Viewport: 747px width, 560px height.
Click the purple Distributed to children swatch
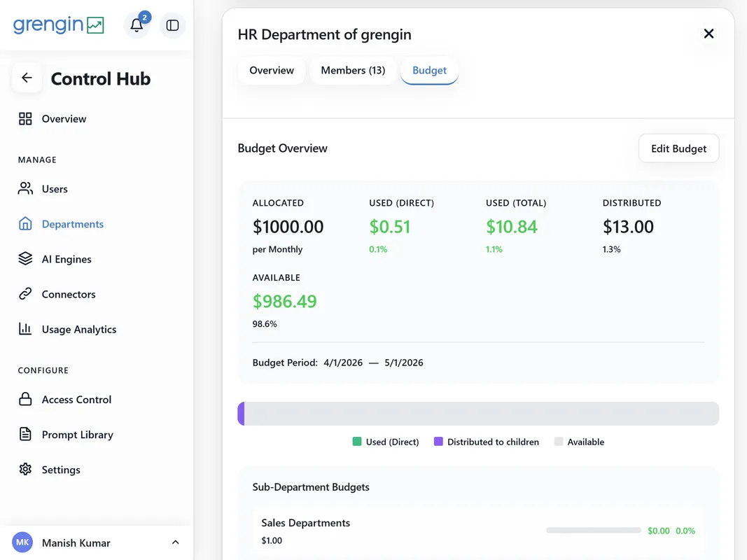click(x=438, y=442)
